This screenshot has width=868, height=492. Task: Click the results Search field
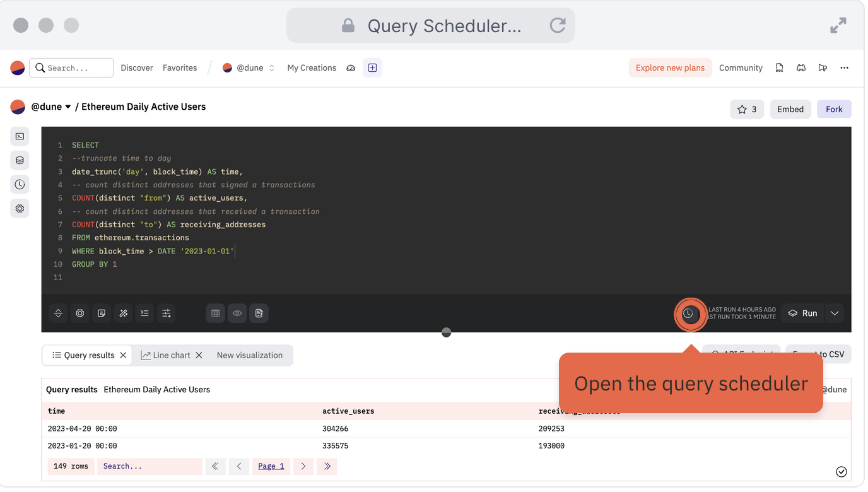pyautogui.click(x=150, y=466)
